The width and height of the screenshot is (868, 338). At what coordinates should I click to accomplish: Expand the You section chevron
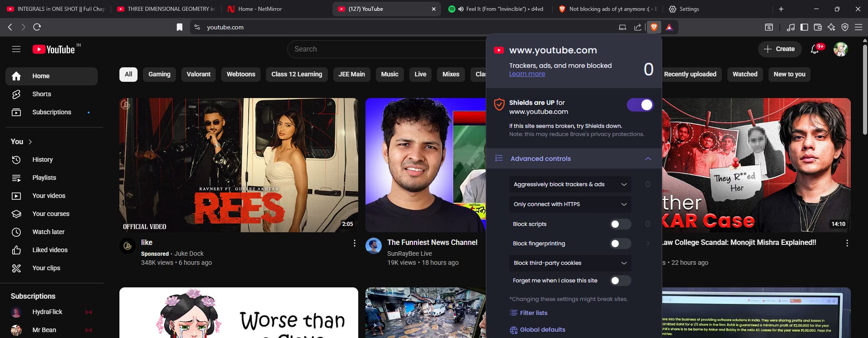click(30, 142)
